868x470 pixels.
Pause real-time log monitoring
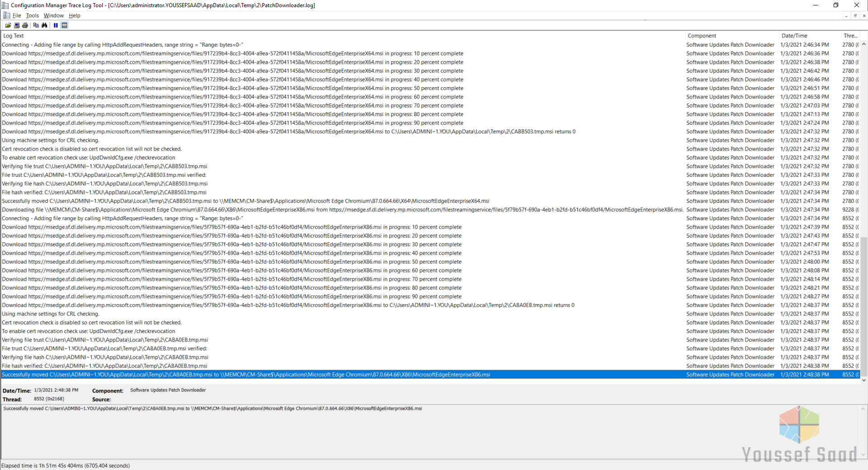[56, 25]
